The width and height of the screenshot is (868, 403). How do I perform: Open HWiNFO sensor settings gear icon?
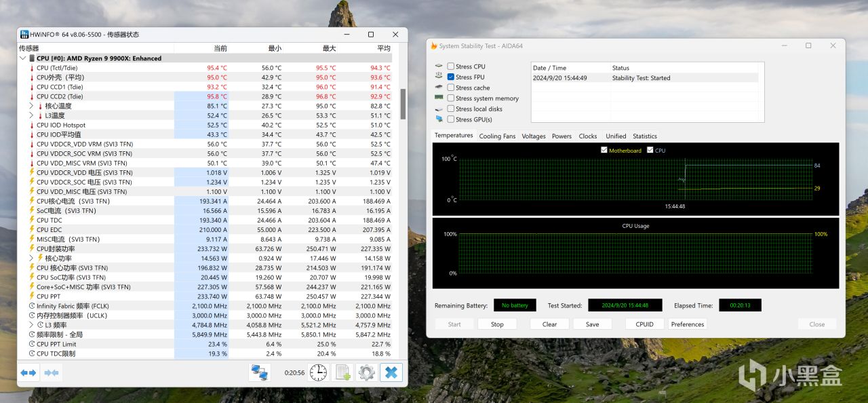click(x=367, y=372)
